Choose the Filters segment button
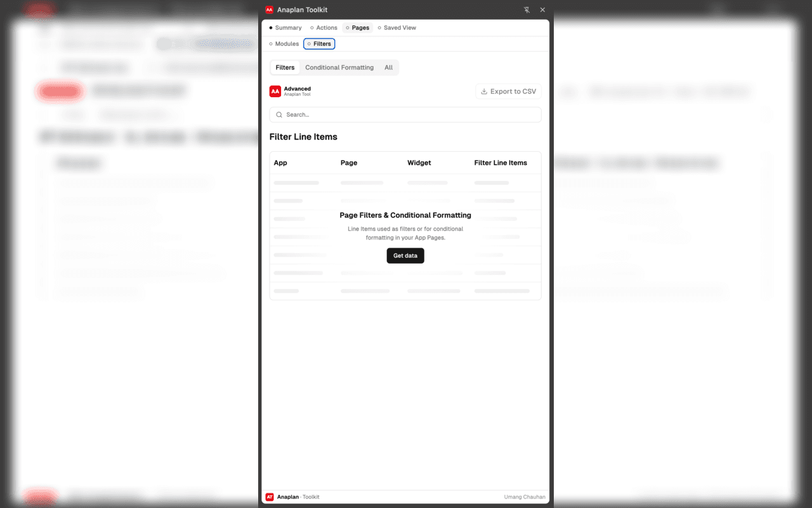The width and height of the screenshot is (812, 508). (x=285, y=67)
